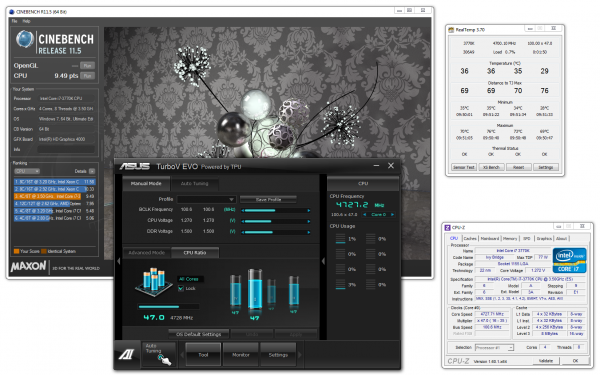Collapse the CPU side panel arrow
Viewport: 600px width, 375px height.
(x=323, y=261)
